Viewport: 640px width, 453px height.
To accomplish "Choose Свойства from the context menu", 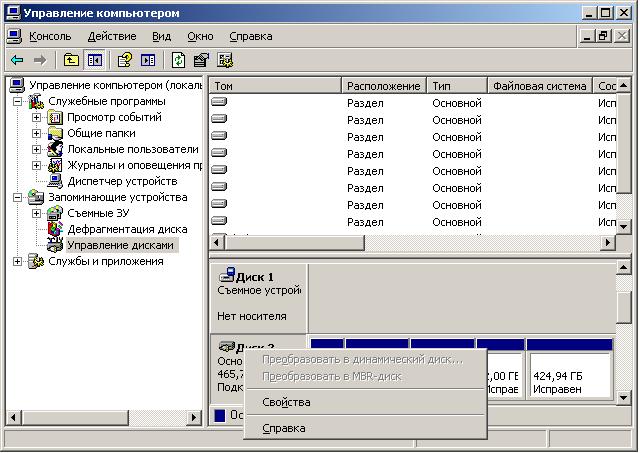I will (x=286, y=402).
